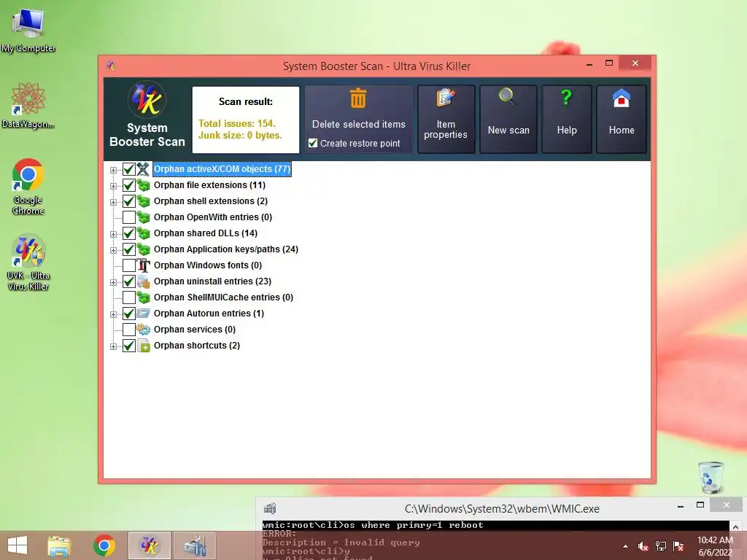Open Item properties clipboard icon
This screenshot has height=560, width=747.
pos(446,98)
